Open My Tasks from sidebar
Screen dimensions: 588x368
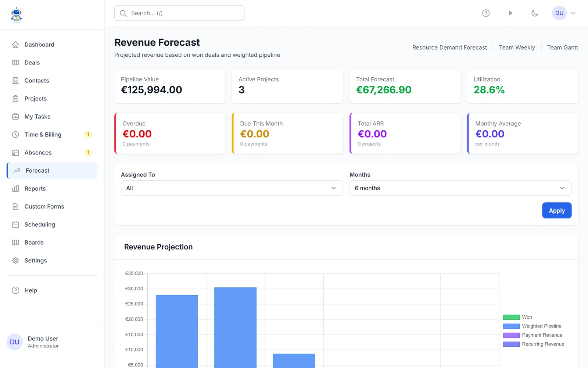pos(52,117)
